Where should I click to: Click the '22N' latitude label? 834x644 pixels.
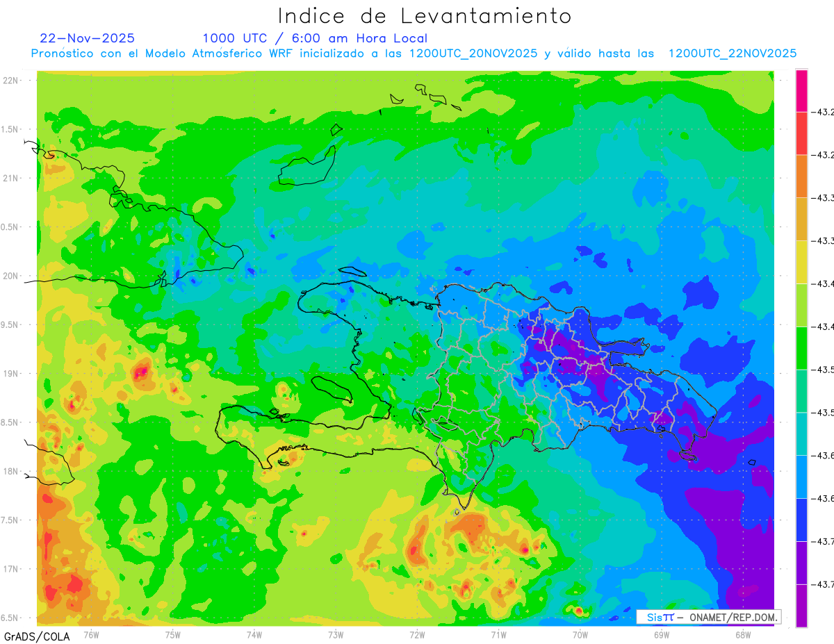[10, 81]
